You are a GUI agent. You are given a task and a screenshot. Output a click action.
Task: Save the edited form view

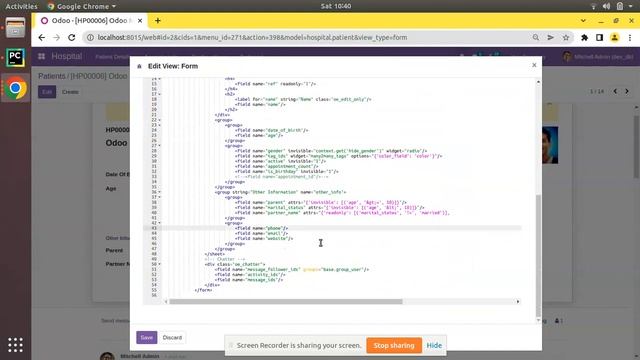tap(147, 337)
